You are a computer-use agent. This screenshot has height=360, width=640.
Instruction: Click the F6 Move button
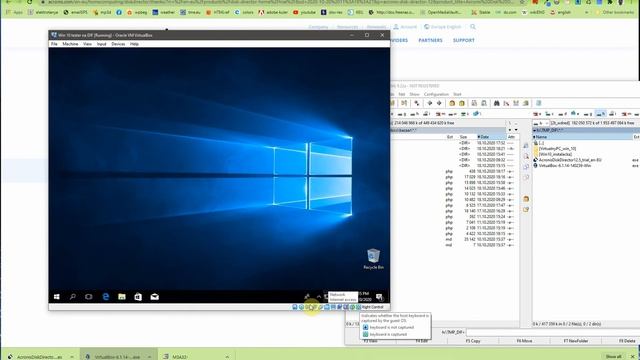524,341
